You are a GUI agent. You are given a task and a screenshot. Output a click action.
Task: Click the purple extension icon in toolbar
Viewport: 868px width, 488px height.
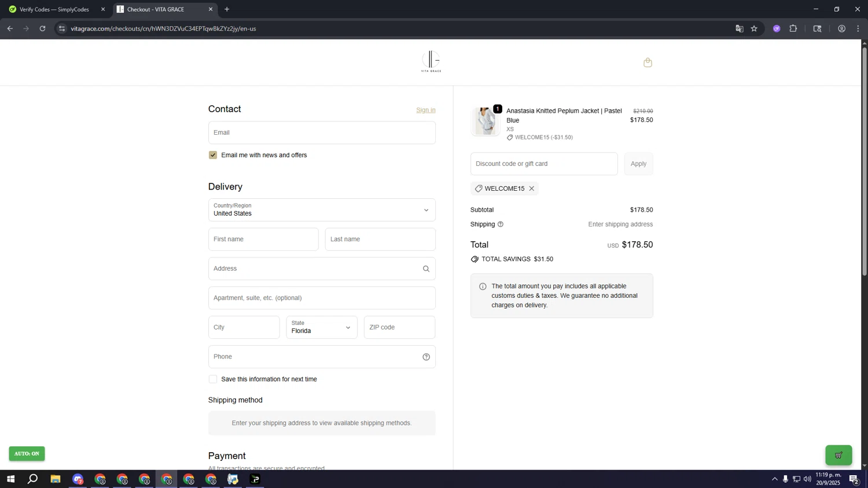pyautogui.click(x=777, y=28)
